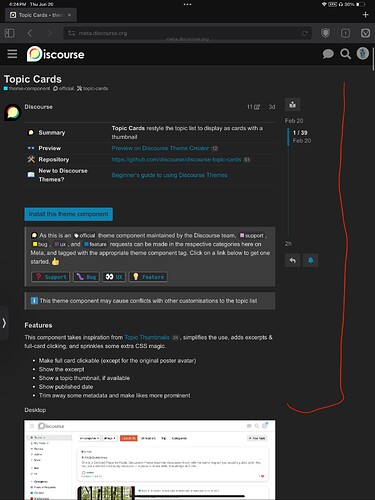Click the 3d post date
This screenshot has width=375, height=500.
[272, 107]
